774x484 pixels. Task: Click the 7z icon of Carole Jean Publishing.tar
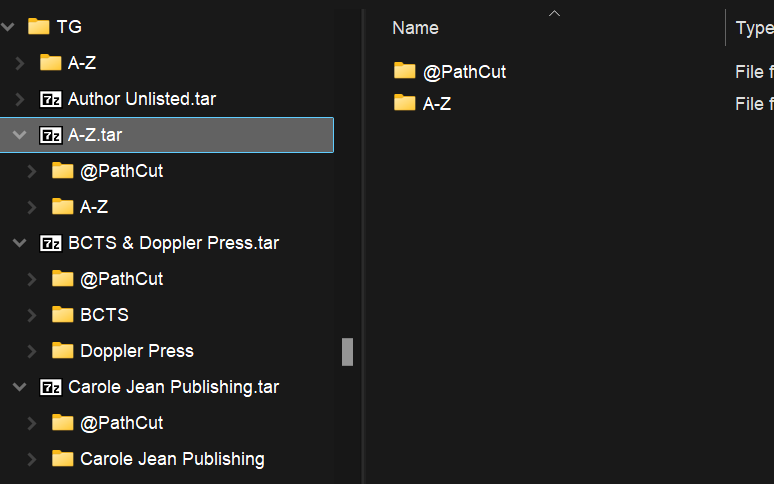pos(50,387)
